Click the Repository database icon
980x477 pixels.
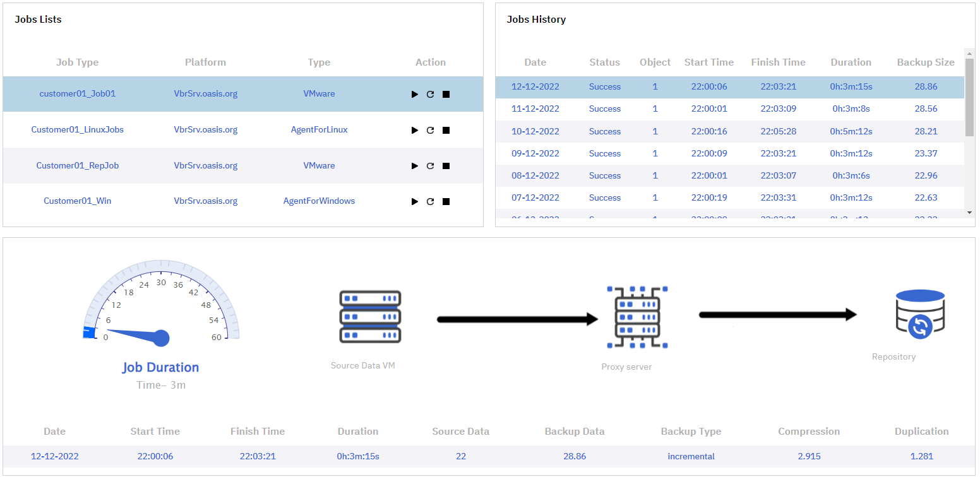(920, 314)
